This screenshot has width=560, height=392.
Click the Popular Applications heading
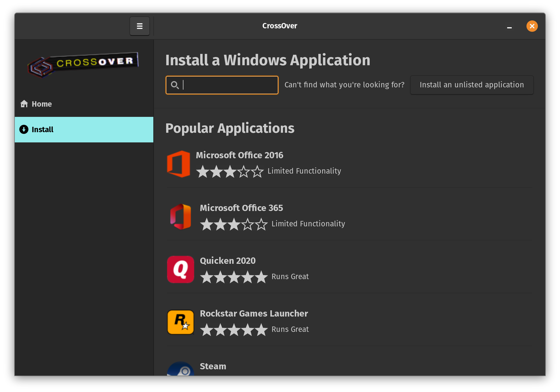[x=230, y=128]
